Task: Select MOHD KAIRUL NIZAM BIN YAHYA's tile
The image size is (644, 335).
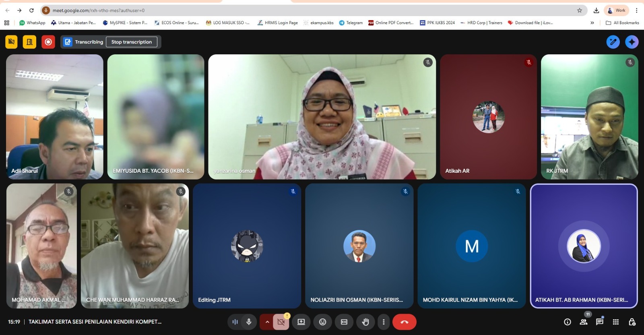Action: coord(472,246)
